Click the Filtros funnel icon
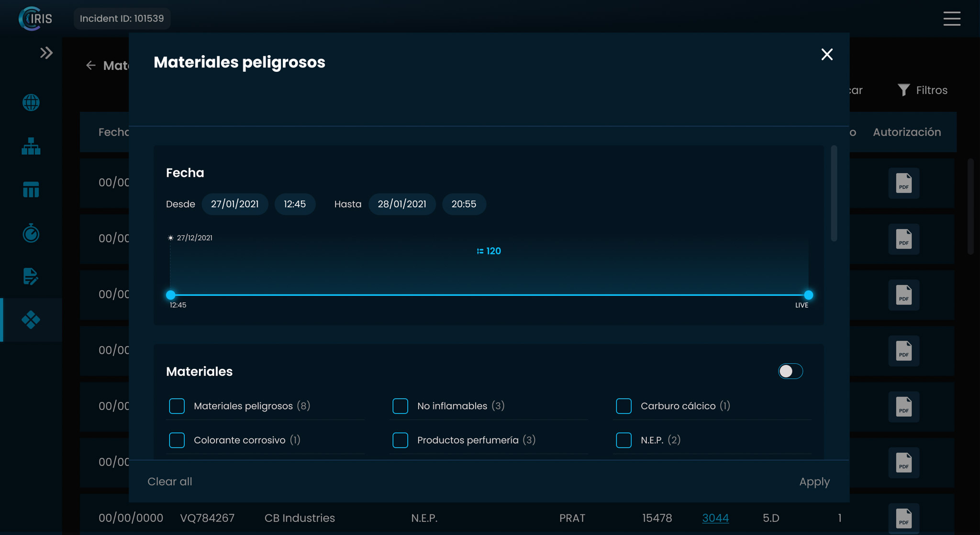 point(903,90)
